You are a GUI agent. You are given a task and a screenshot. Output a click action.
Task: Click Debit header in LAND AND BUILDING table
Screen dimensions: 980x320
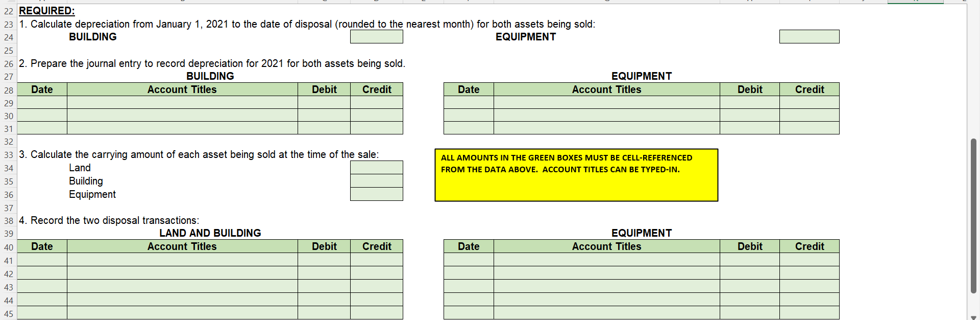tap(324, 246)
